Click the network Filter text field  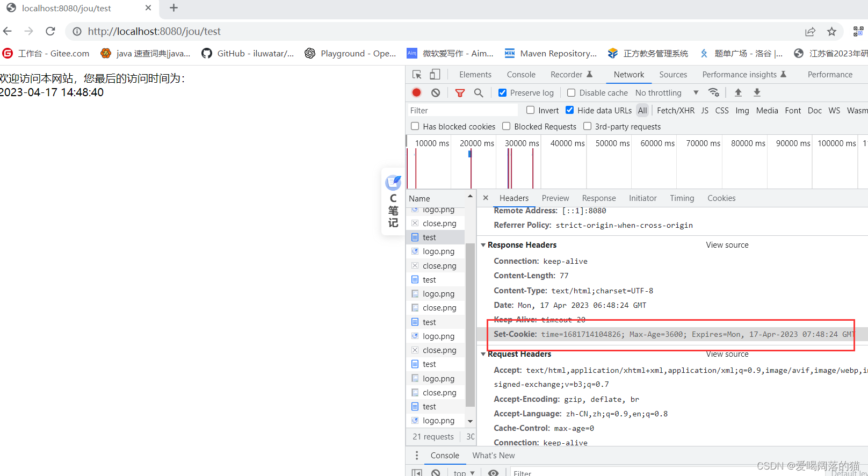click(x=462, y=110)
